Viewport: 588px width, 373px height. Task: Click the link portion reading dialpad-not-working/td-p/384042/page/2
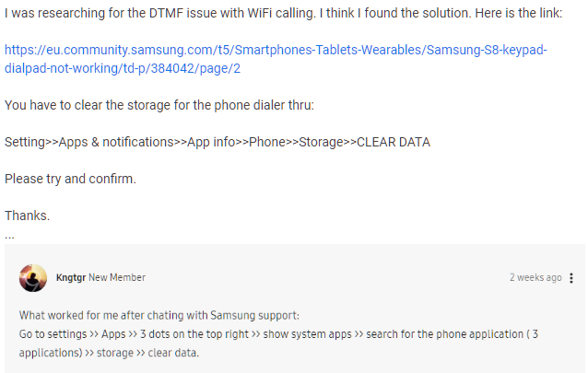(x=123, y=68)
